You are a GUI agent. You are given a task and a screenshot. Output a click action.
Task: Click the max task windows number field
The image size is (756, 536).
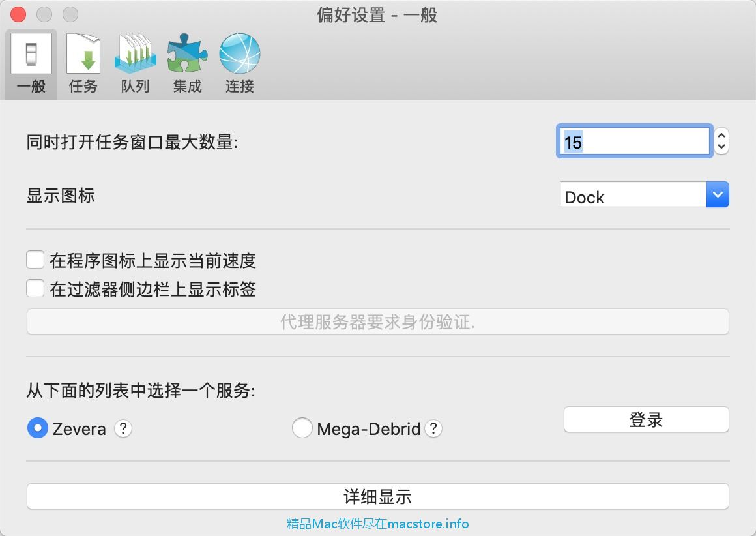(633, 141)
